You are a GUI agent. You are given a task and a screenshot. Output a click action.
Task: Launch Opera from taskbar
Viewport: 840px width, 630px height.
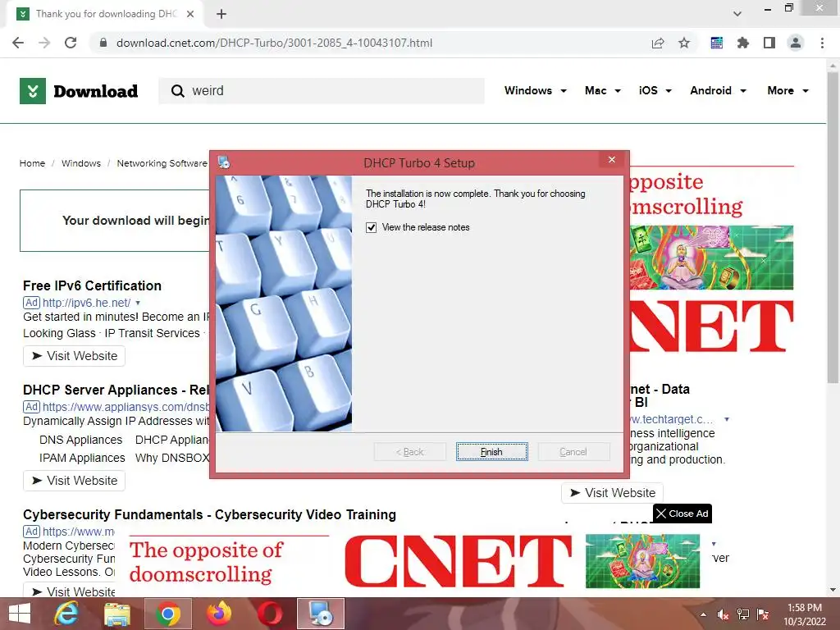point(270,614)
